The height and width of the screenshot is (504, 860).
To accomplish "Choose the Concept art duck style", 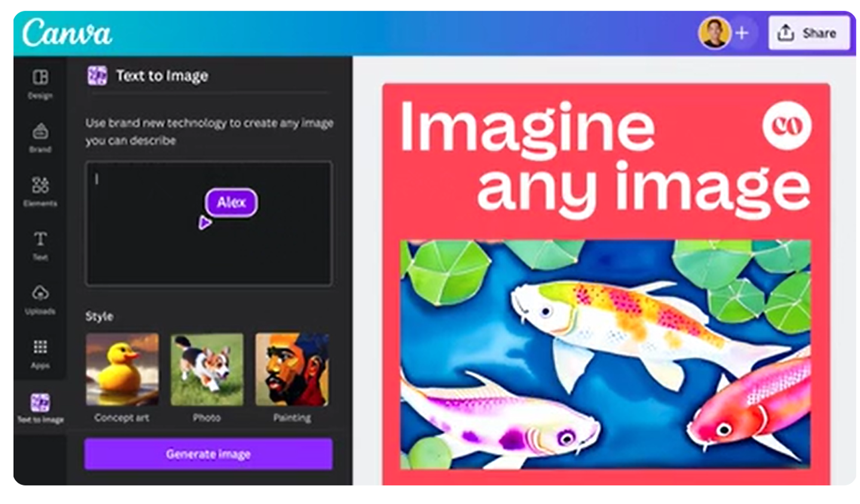I will [122, 370].
